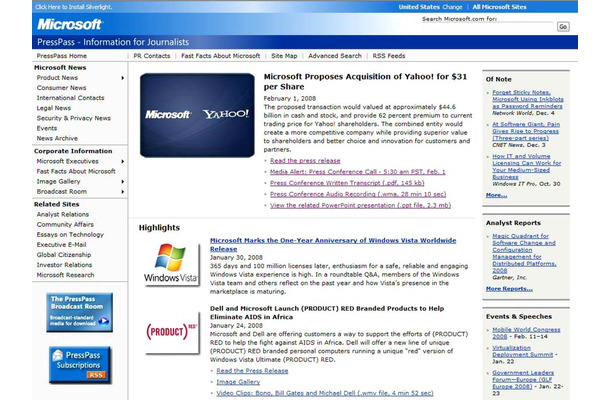Viewport: 610px width, 400px height.
Task: Open How IT and Volume Licensing article
Action: pos(526,167)
